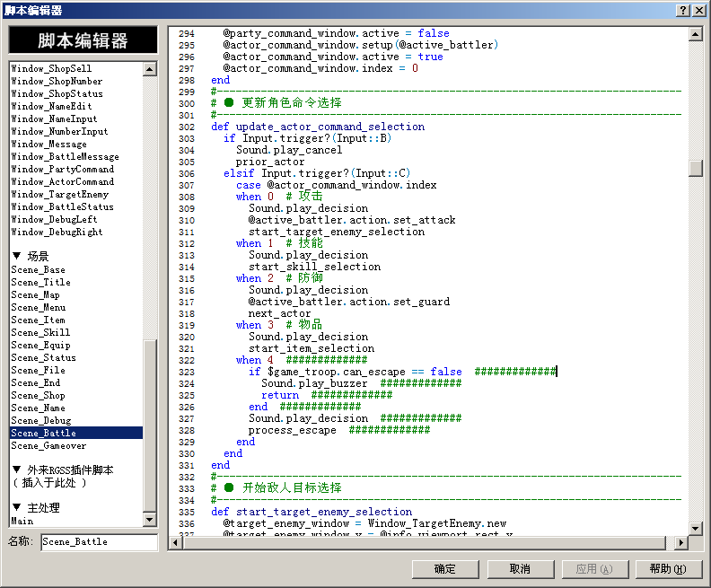
Task: Select Scene_Equip script
Action: pos(40,346)
